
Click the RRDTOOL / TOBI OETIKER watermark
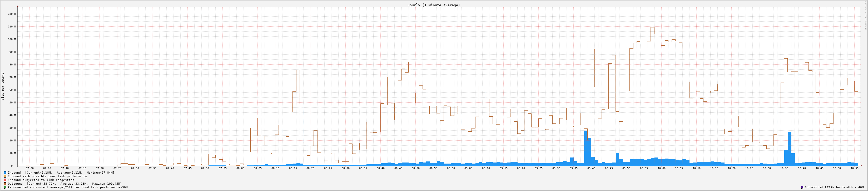[865, 16]
